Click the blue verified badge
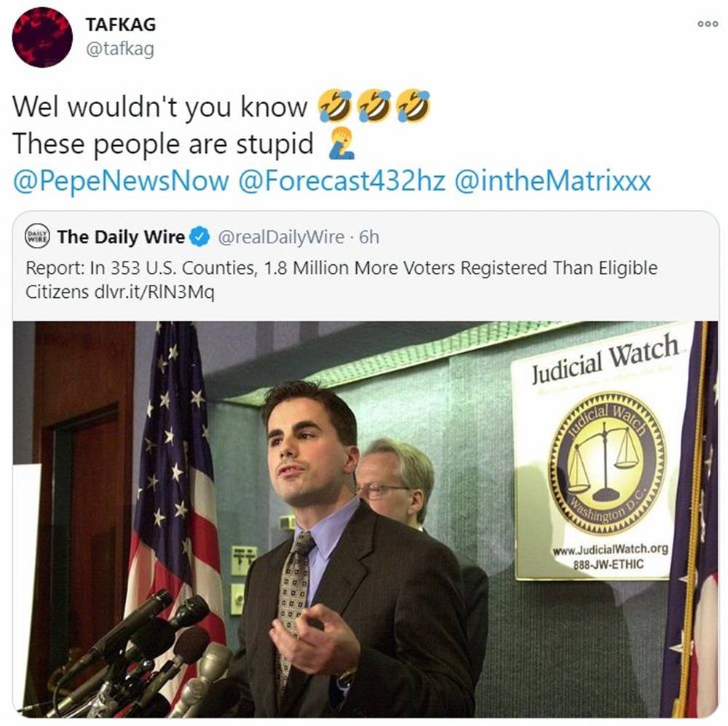The image size is (728, 726). pyautogui.click(x=199, y=237)
